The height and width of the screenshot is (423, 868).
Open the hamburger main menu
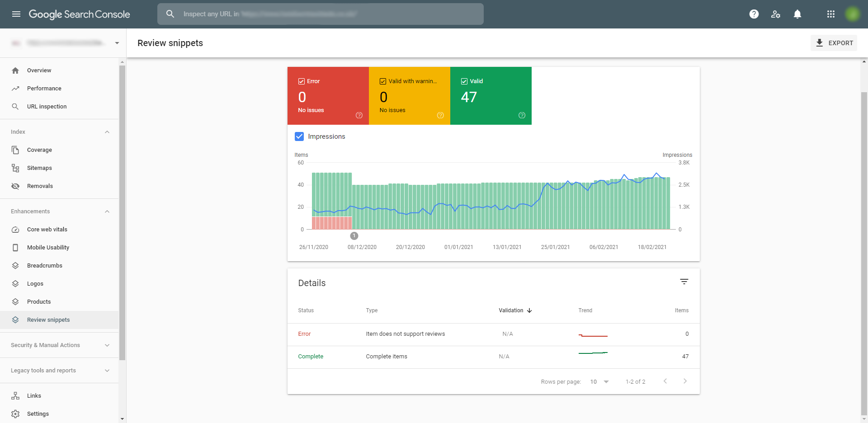16,14
